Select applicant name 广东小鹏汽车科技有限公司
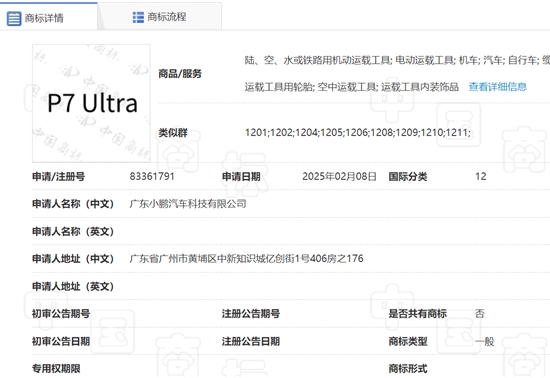This screenshot has height=378, width=550. (188, 204)
